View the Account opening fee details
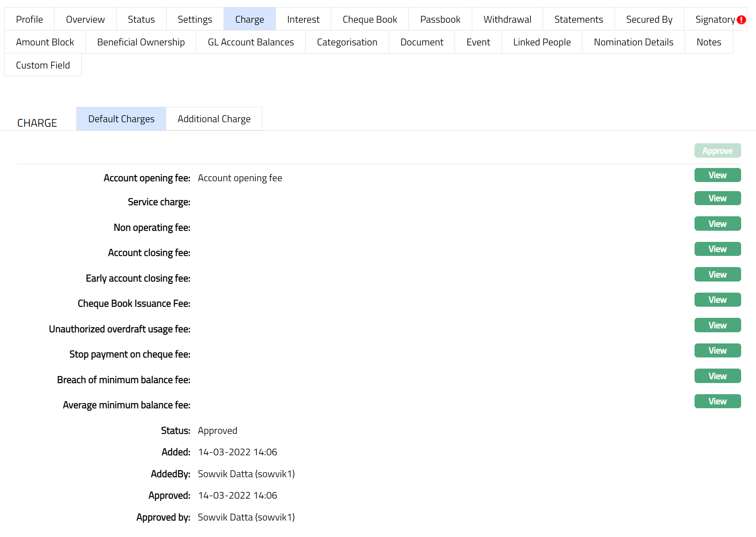The width and height of the screenshot is (756, 537). [717, 175]
